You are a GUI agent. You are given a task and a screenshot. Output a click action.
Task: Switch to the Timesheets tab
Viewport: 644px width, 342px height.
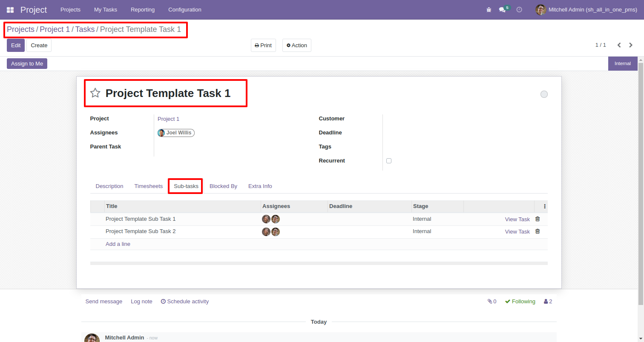(149, 186)
